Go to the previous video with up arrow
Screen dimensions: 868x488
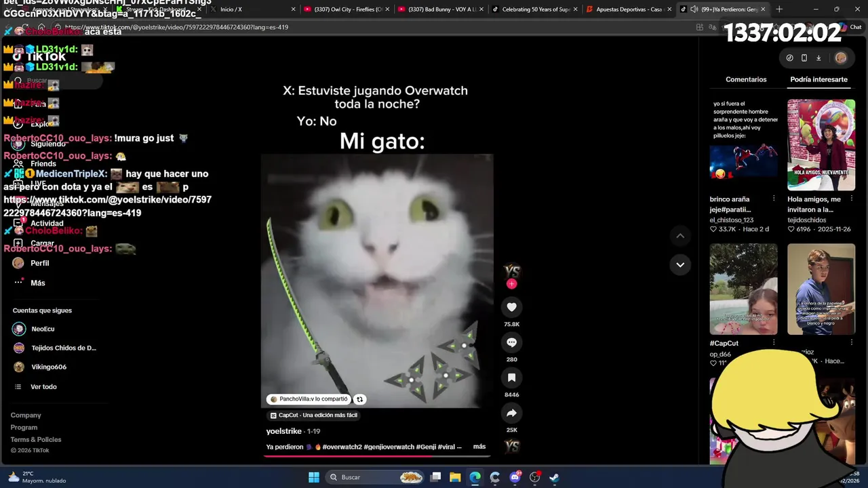coord(680,236)
